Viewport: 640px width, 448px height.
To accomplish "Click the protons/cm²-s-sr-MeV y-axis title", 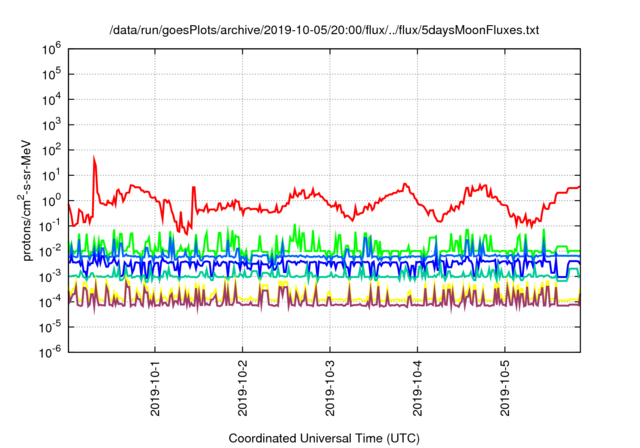I will click(x=25, y=200).
